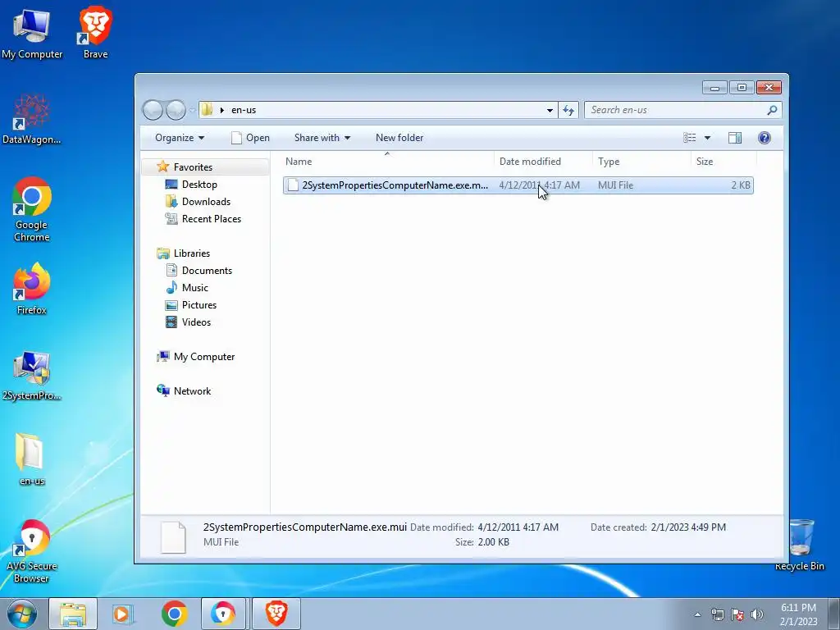Open the Organize menu
The height and width of the screenshot is (630, 840).
[x=180, y=138]
